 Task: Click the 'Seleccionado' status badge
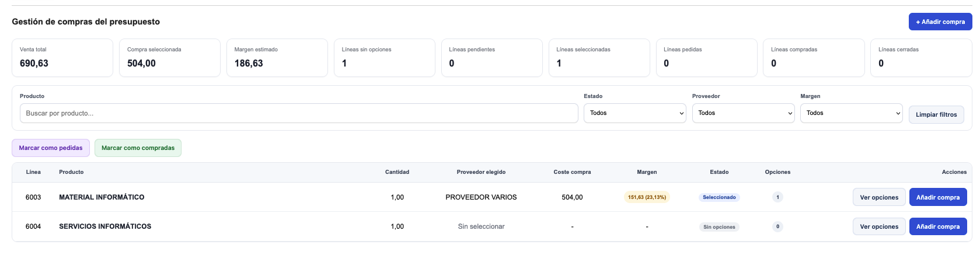[x=719, y=197]
